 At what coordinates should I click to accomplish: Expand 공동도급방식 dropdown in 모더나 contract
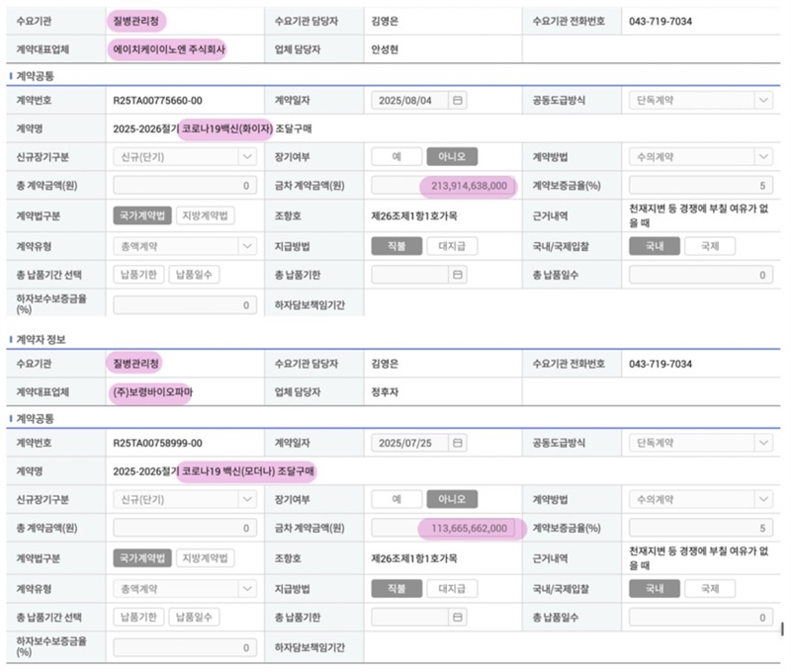[701, 443]
